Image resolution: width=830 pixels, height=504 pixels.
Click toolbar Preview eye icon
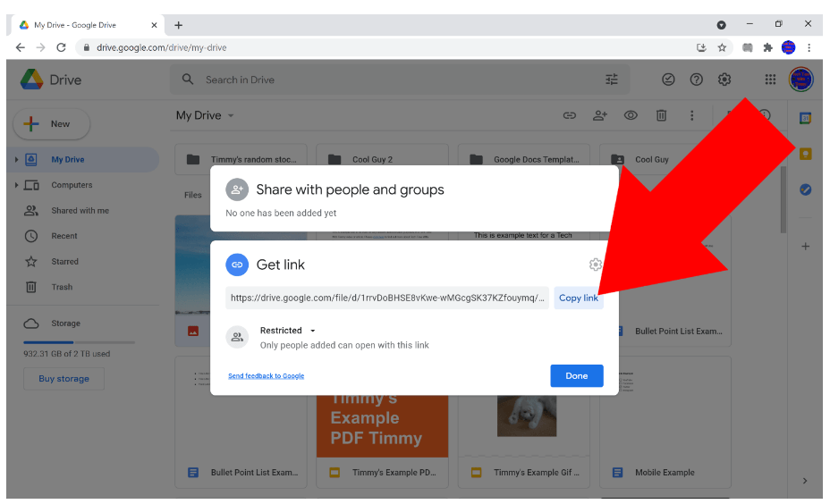[x=631, y=115]
